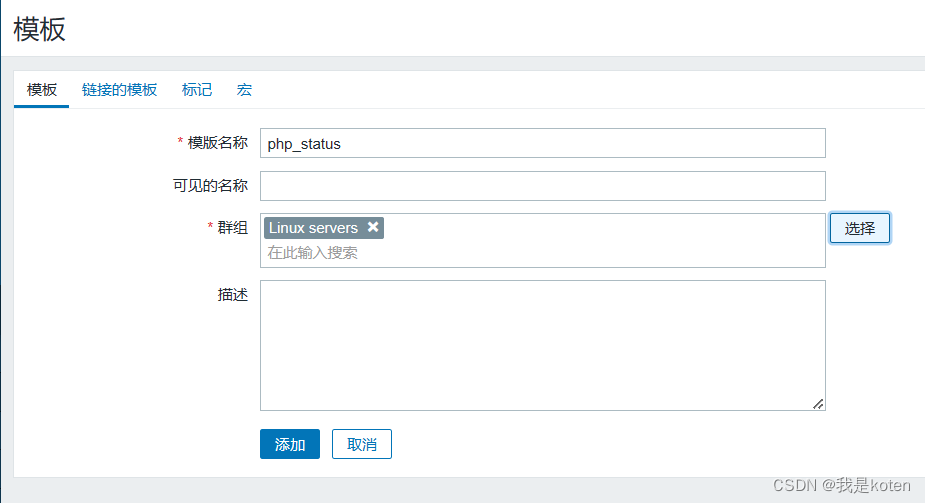Click the 模版名称 field label
This screenshot has width=925, height=503.
coord(217,142)
